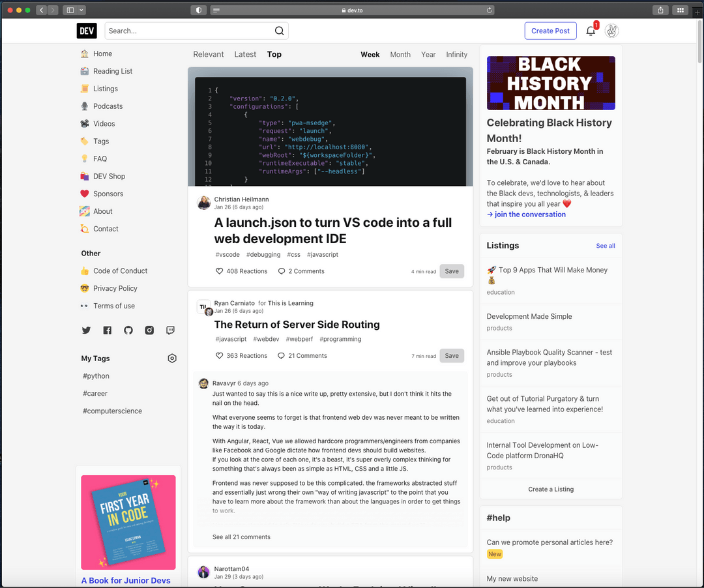The width and height of the screenshot is (704, 588).
Task: Visit DEV's GitHub profile icon
Action: pyautogui.click(x=128, y=331)
